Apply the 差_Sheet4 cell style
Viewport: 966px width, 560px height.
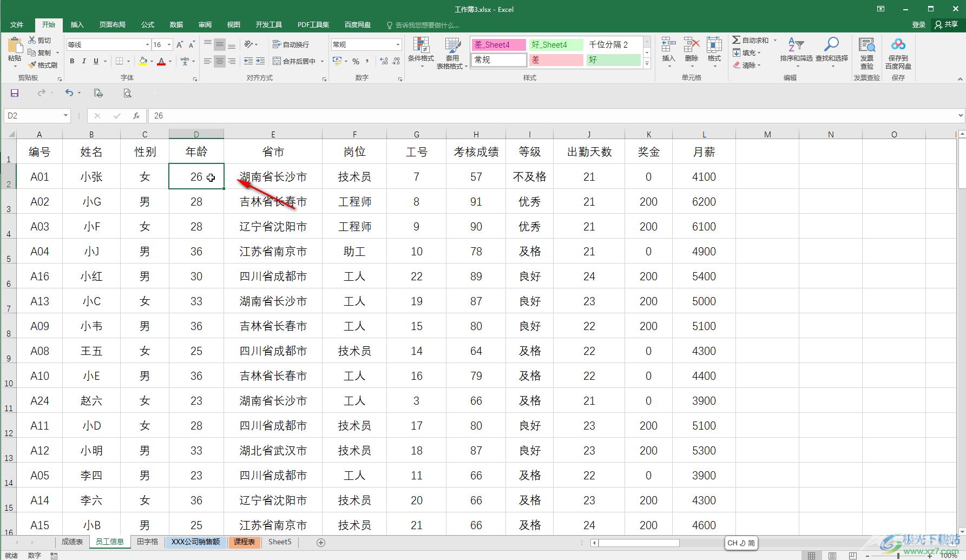(498, 44)
